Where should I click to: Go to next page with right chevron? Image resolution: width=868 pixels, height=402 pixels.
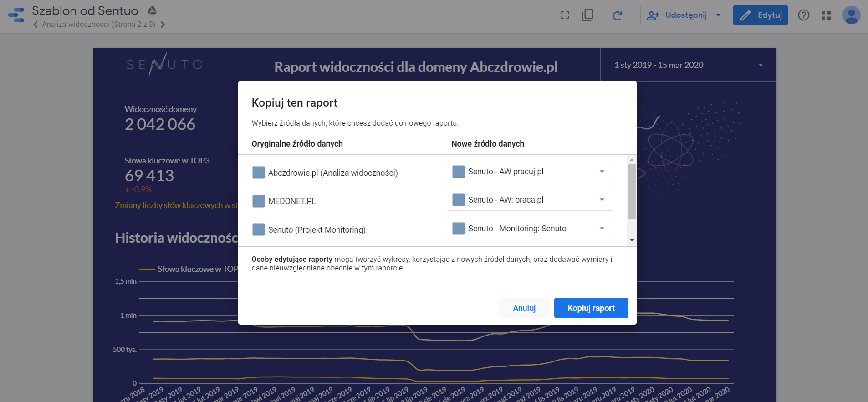click(x=163, y=25)
